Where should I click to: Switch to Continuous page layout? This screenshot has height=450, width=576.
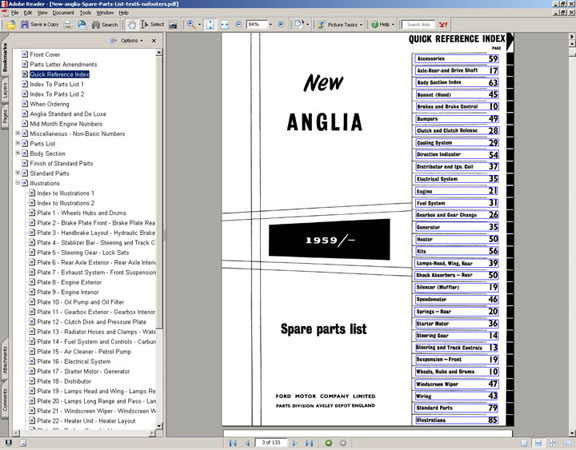pyautogui.click(x=538, y=443)
